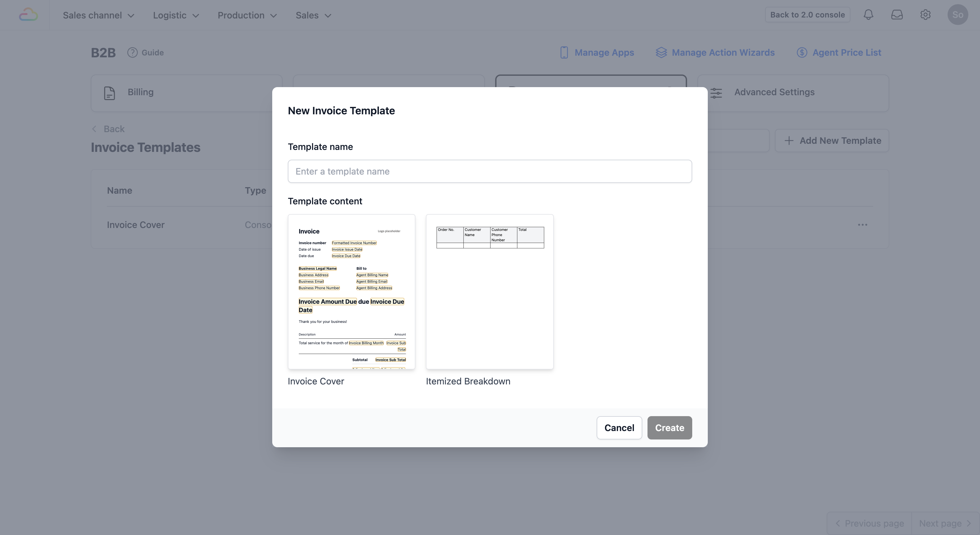The width and height of the screenshot is (980, 535).
Task: Expand the Production menu
Action: pyautogui.click(x=247, y=15)
